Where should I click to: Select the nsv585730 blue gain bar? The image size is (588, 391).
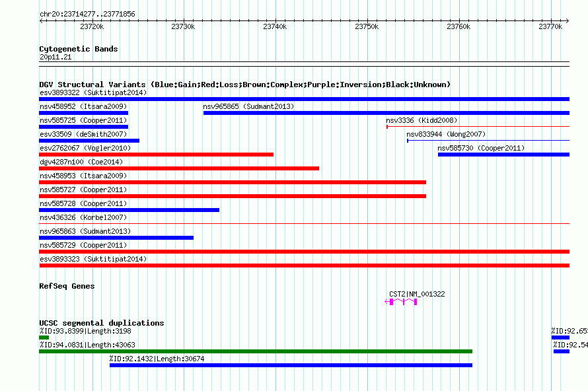[503, 155]
